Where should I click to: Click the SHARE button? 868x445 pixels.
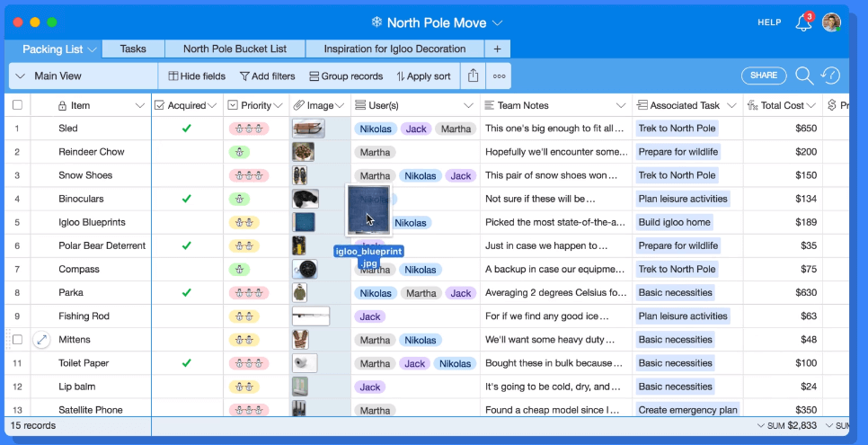[764, 76]
